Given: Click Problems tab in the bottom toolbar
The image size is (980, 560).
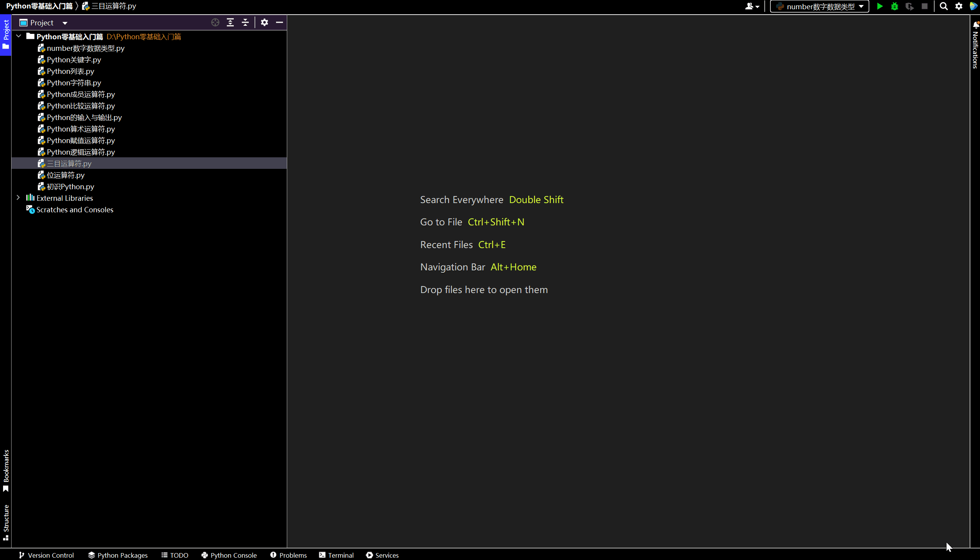Looking at the screenshot, I should click(x=289, y=555).
